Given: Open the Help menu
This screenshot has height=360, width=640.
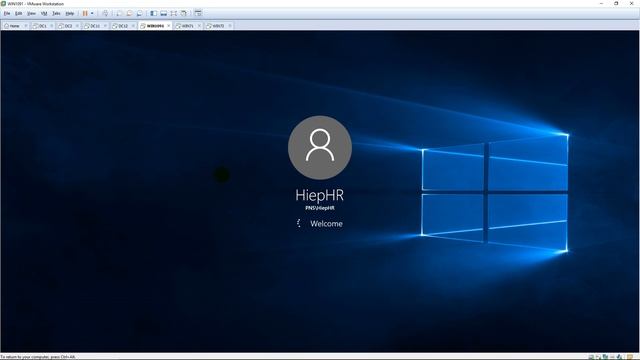Looking at the screenshot, I should (70, 13).
